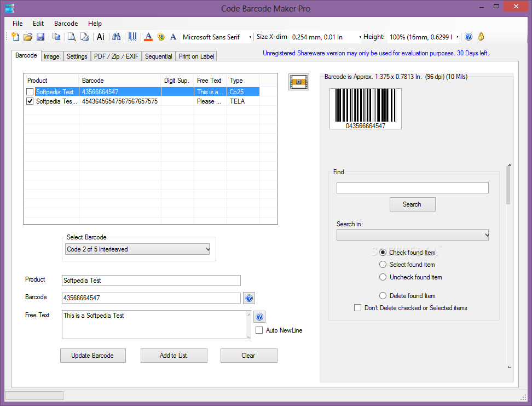
Task: Click the Update Barcode button
Action: tap(92, 355)
